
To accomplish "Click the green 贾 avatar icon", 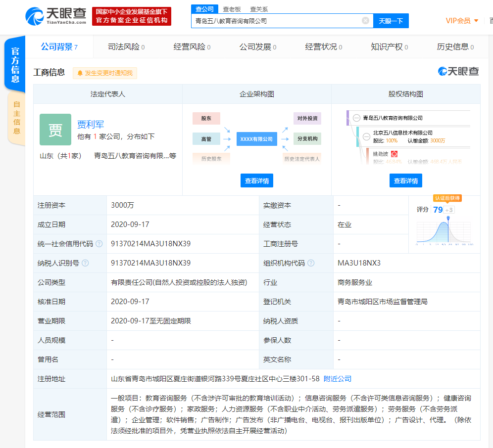I will (55, 130).
